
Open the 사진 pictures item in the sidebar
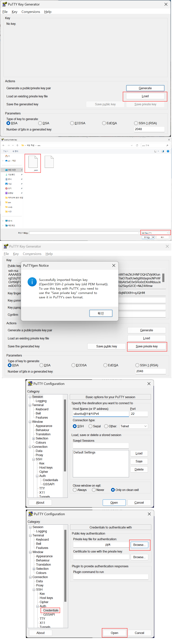pos(9,184)
